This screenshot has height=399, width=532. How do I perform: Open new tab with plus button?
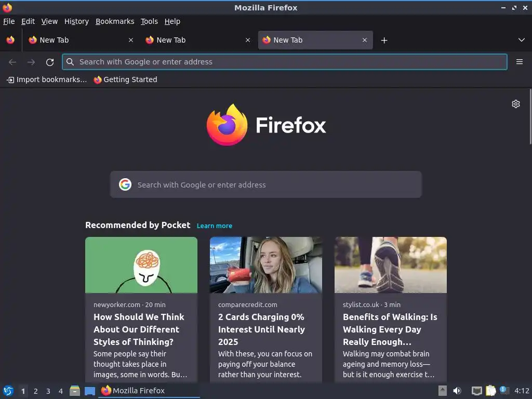coord(384,41)
